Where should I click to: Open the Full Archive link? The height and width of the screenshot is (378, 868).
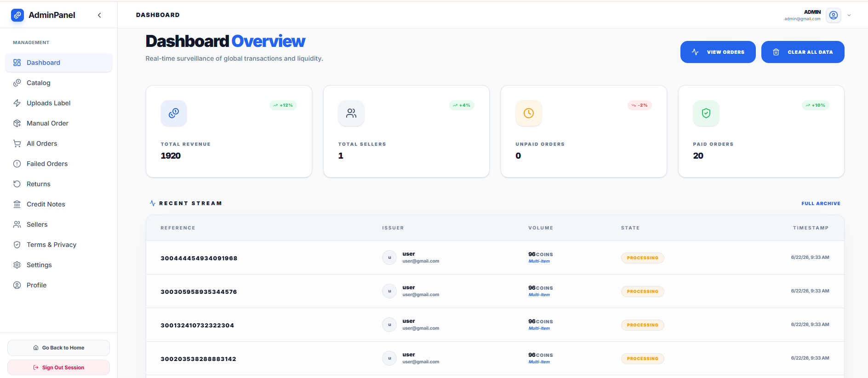click(x=821, y=203)
